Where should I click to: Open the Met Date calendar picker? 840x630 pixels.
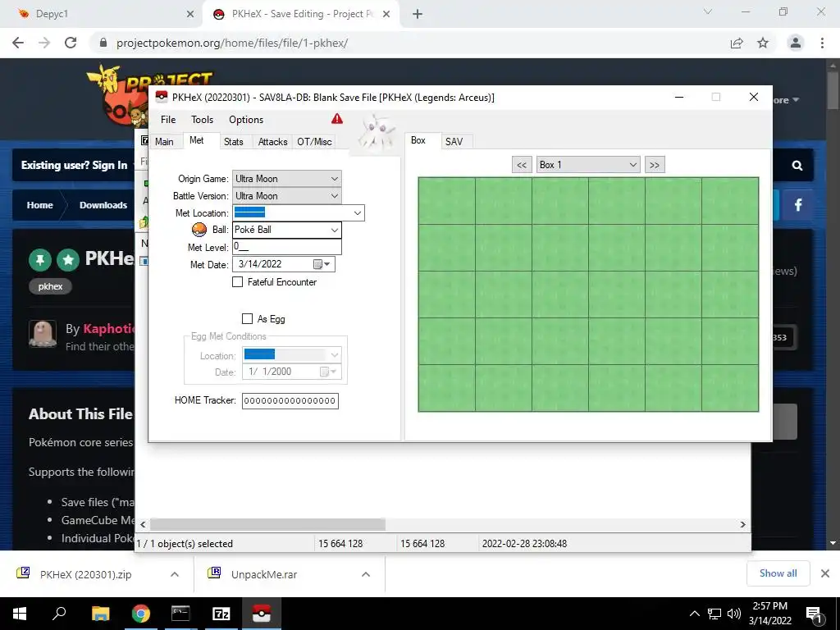click(x=322, y=264)
